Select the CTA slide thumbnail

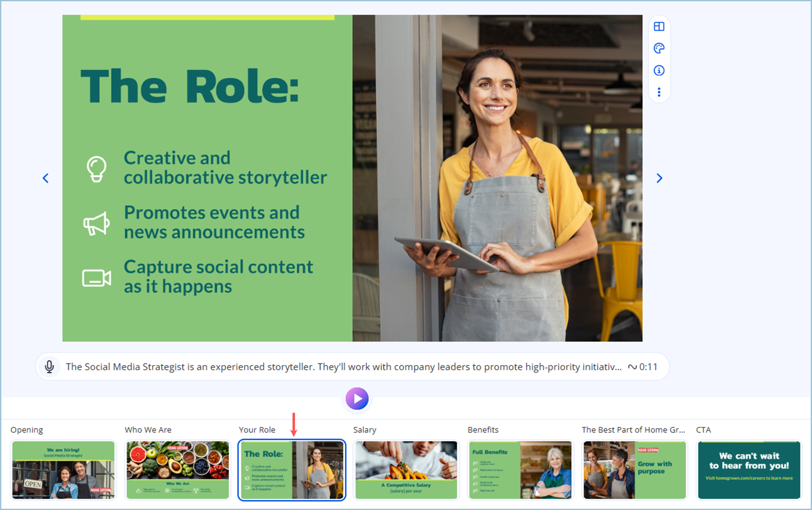click(749, 470)
